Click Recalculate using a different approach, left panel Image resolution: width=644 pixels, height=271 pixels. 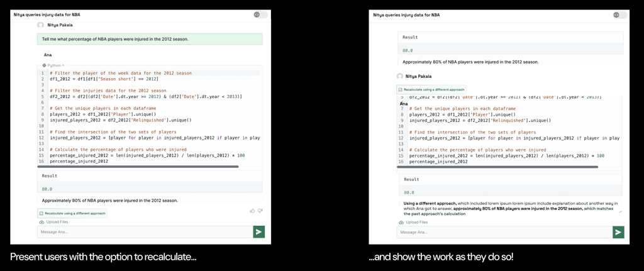(x=72, y=214)
